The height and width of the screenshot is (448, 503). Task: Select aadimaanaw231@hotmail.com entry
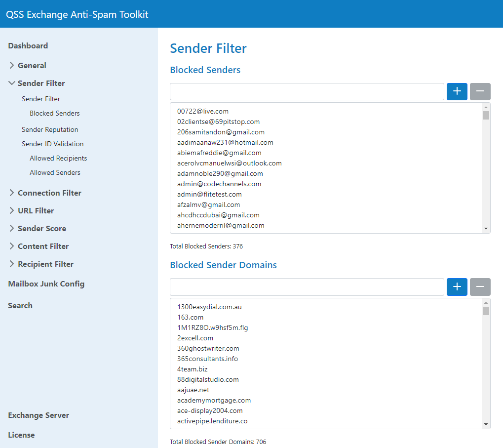click(x=225, y=142)
